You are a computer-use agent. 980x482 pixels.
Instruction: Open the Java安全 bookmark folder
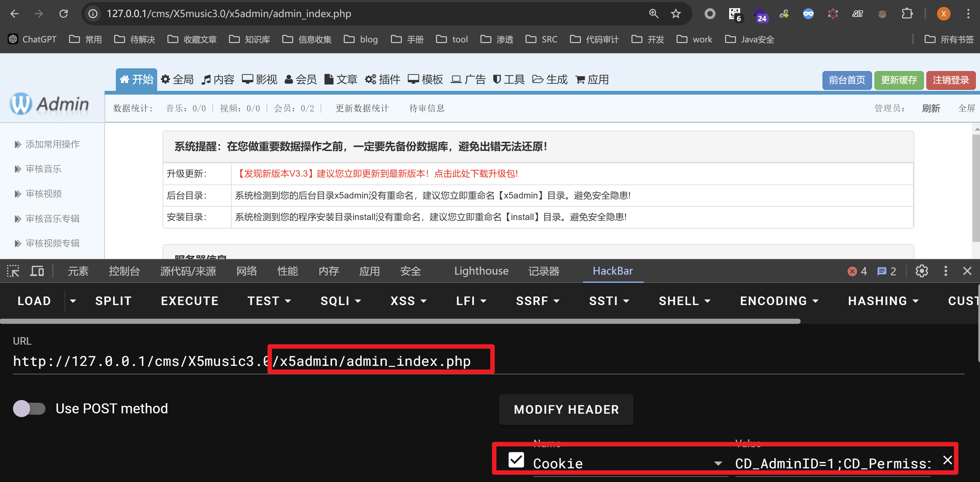[x=749, y=39]
